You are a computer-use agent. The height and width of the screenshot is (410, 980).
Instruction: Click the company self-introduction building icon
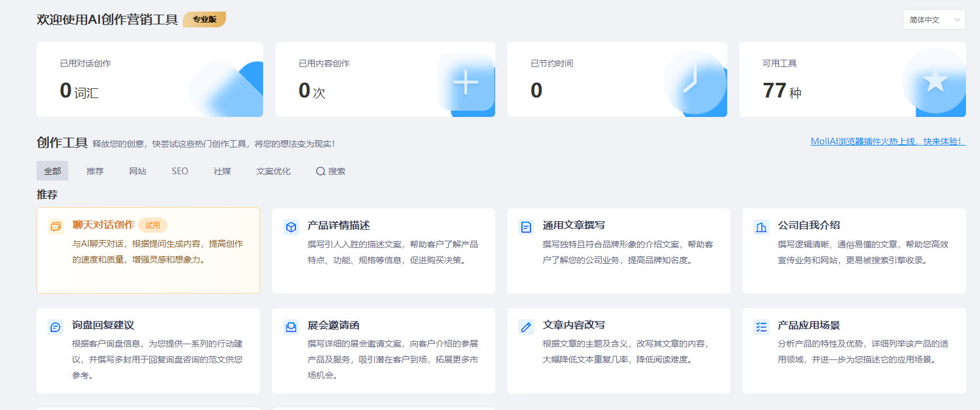(761, 227)
